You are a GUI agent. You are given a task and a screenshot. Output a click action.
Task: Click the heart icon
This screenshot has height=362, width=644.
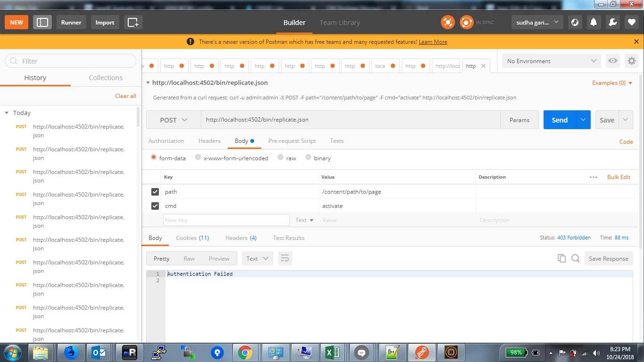coord(632,22)
